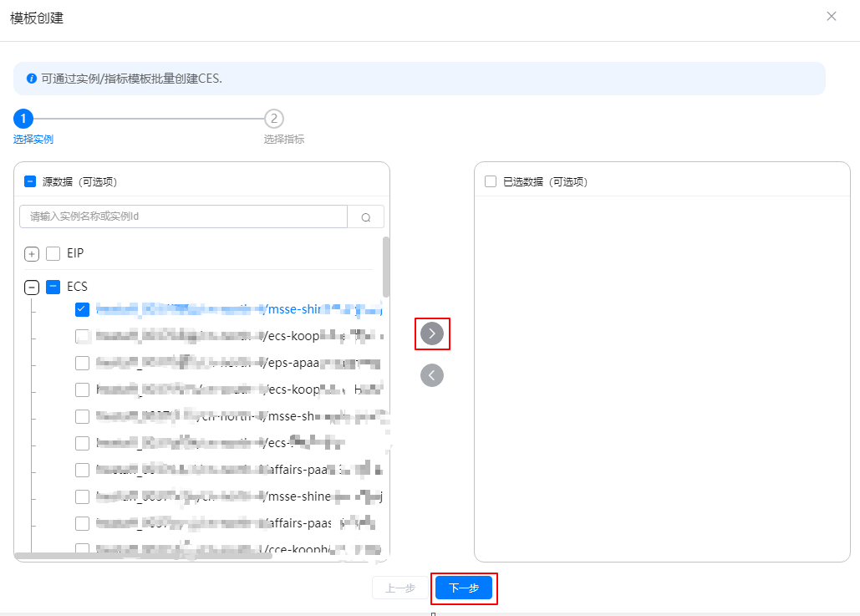Click the 下一步 button
The width and height of the screenshot is (860, 616).
(464, 588)
